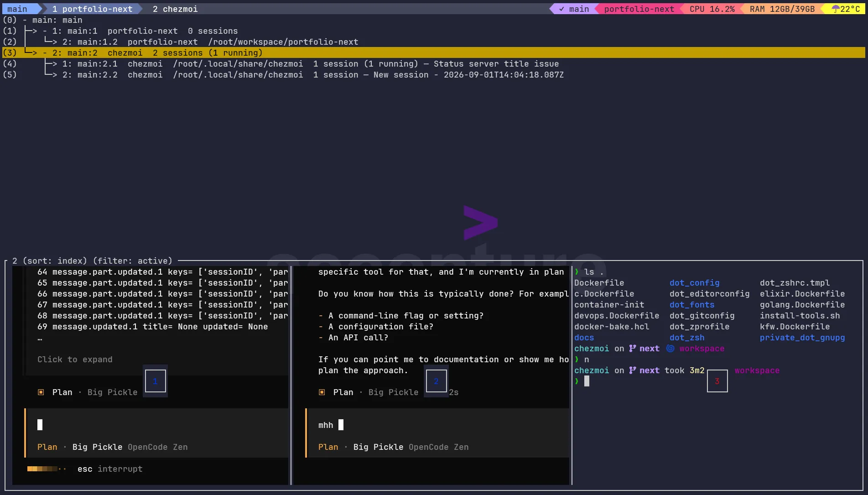This screenshot has height=495, width=868.
Task: Click 'kfw.Dockerfile' in ls output
Action: pos(795,327)
